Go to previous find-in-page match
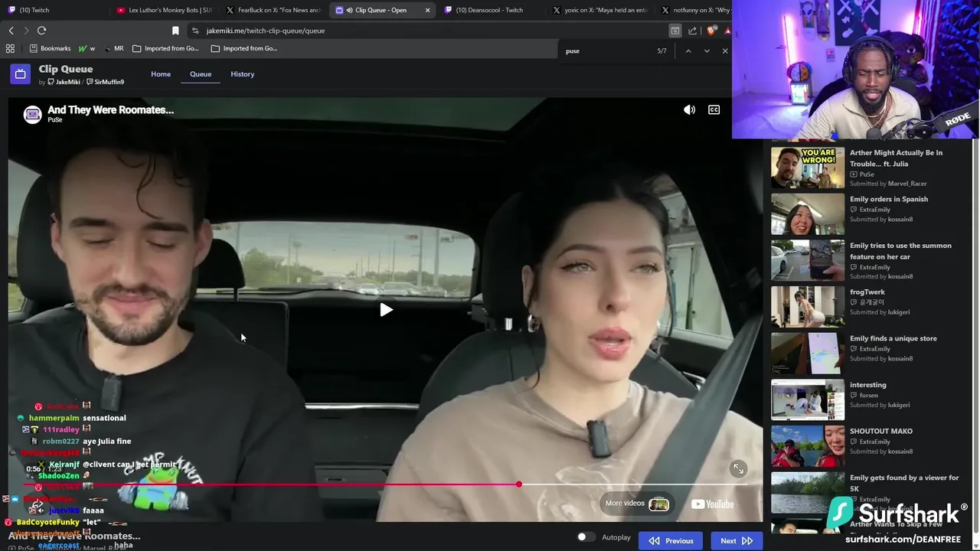The image size is (980, 551). (688, 51)
